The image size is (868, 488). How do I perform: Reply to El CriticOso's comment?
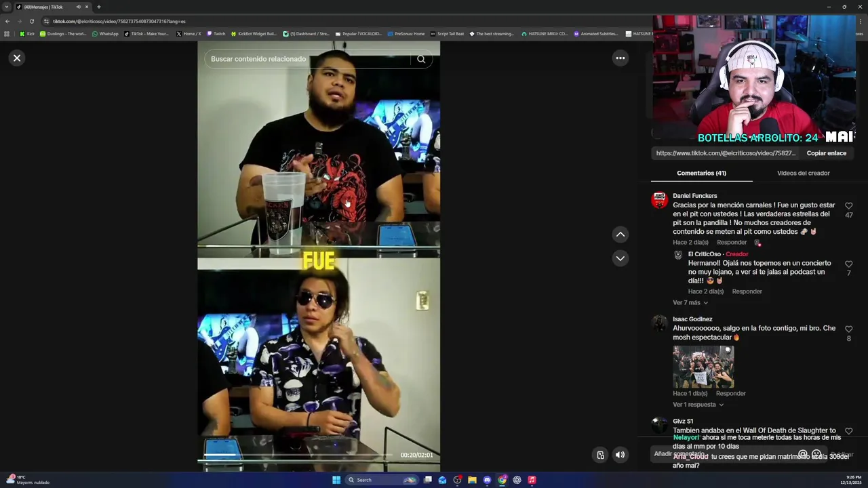747,291
